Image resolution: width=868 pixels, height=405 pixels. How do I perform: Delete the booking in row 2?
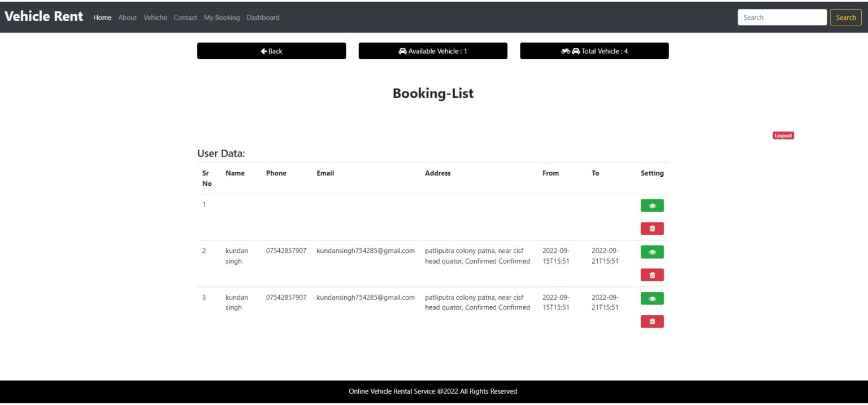(652, 275)
